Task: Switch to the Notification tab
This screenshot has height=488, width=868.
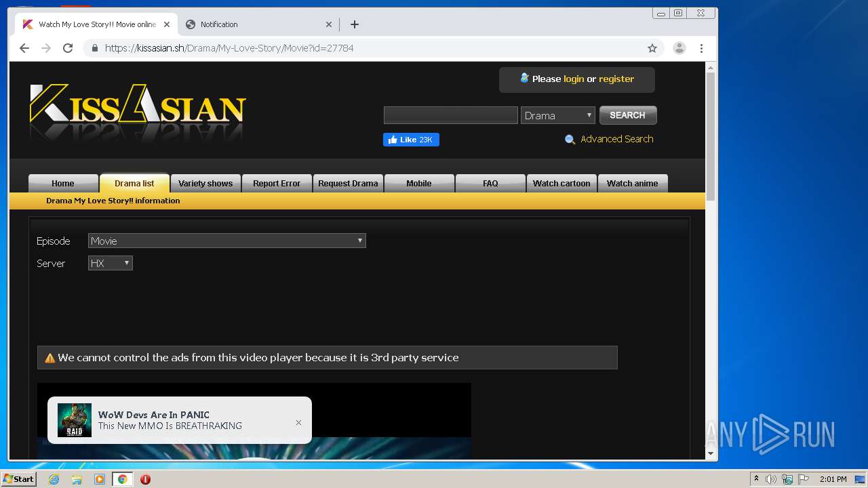Action: pyautogui.click(x=258, y=24)
